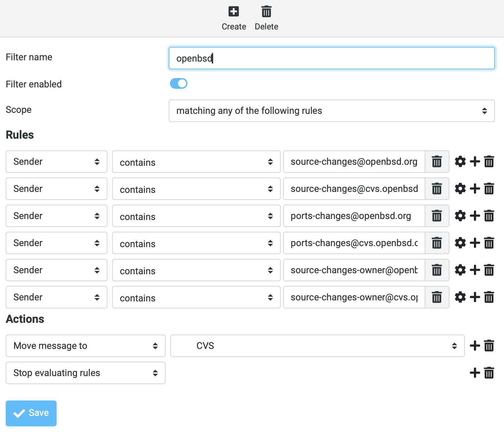Open gear settings for source-changes@cvs.openbsd rule
This screenshot has height=434, width=504.
click(x=460, y=189)
